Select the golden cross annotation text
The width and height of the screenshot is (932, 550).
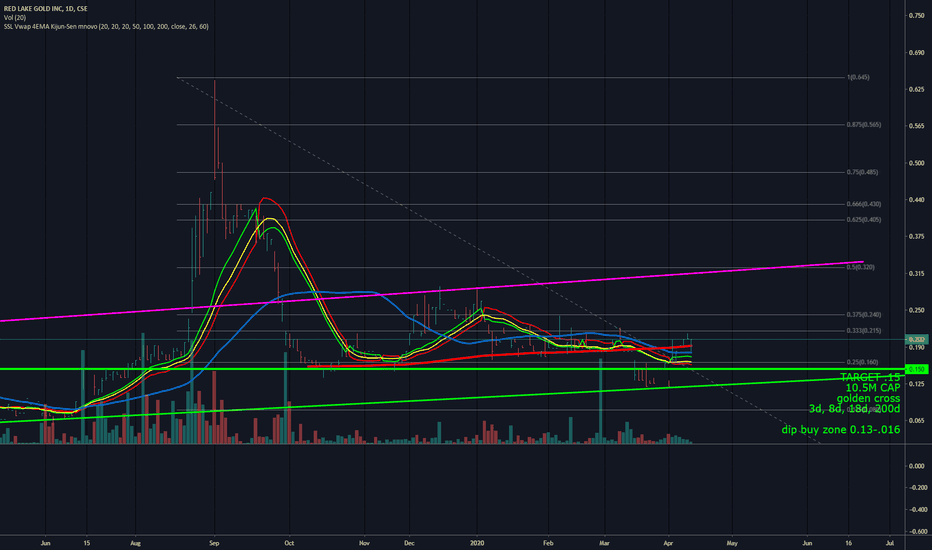pos(868,398)
